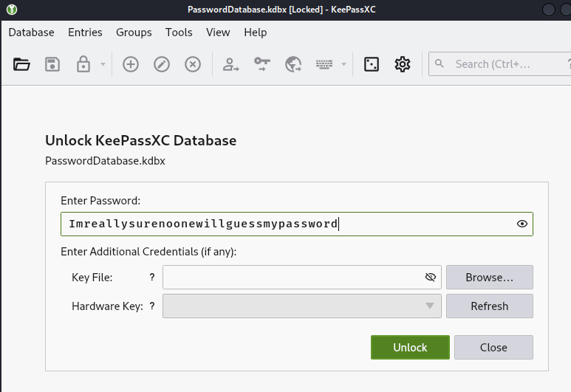Click the Refresh hardware keys button
The width and height of the screenshot is (571, 392).
point(490,306)
